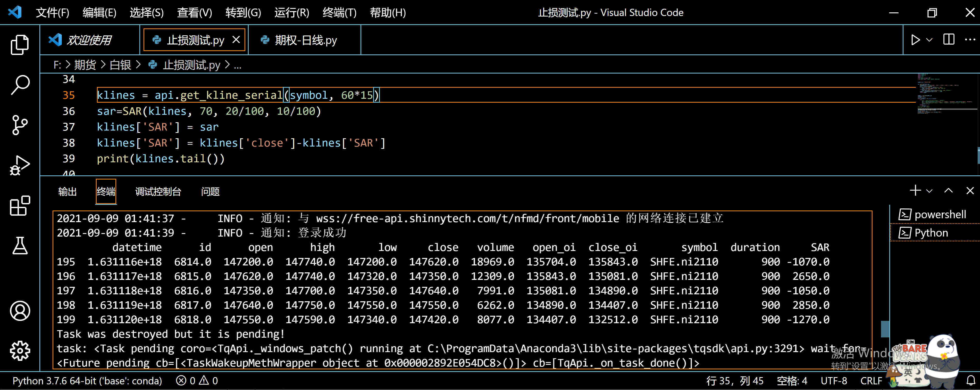Click the F: drive breadcrumb
The height and width of the screenshot is (390, 980).
pos(57,65)
